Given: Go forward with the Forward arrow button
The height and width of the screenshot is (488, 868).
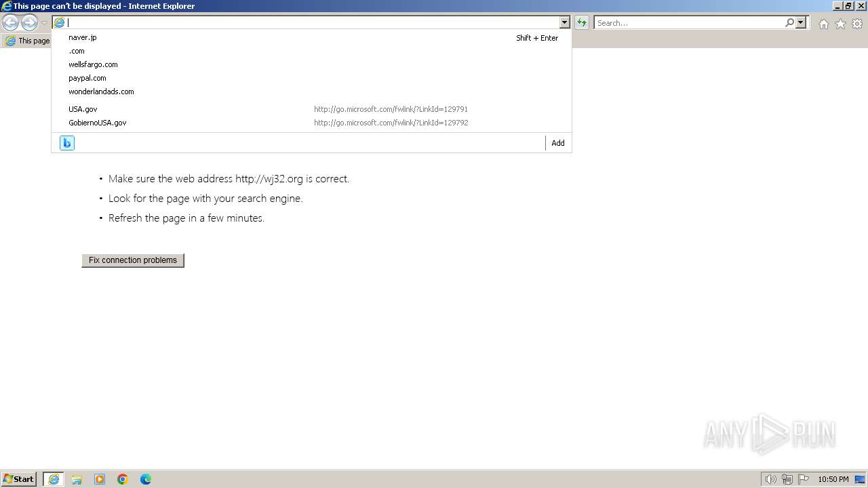Looking at the screenshot, I should [29, 23].
